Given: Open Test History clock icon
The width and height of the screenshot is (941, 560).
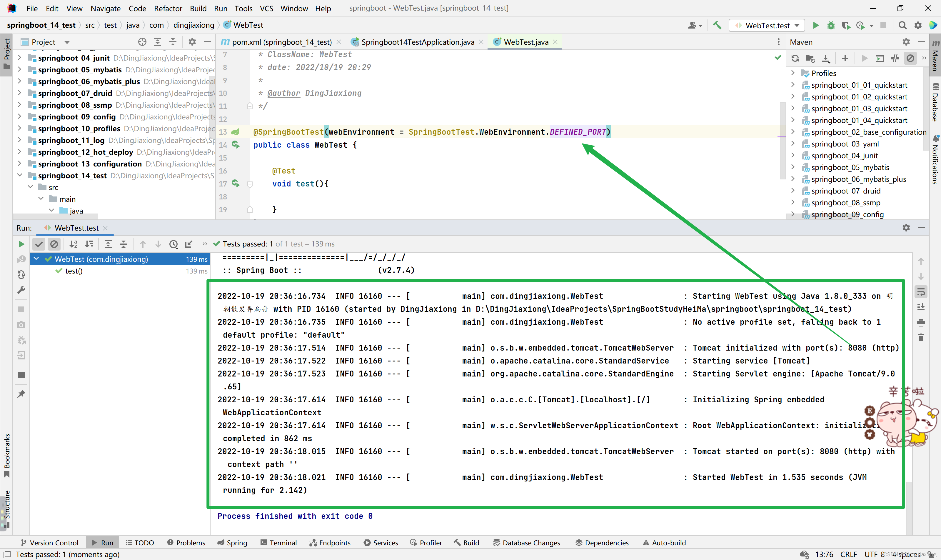Looking at the screenshot, I should click(173, 244).
